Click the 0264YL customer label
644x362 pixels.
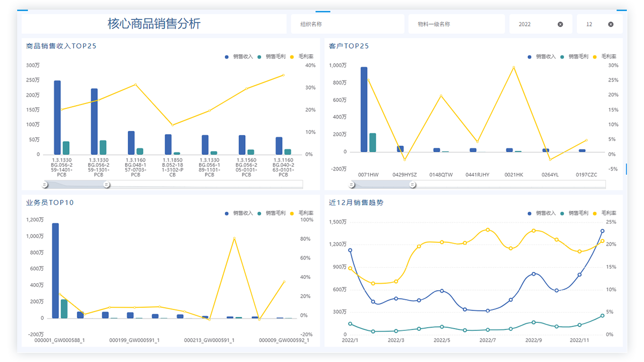pos(550,175)
